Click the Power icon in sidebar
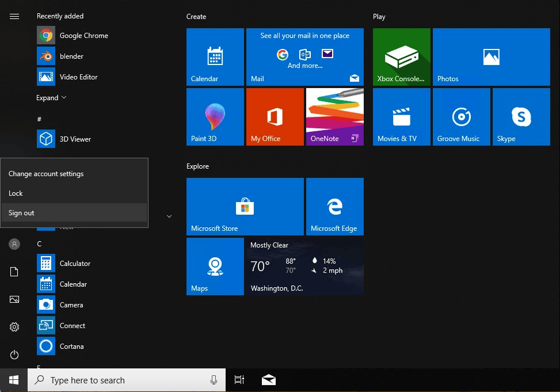560x392 pixels. pyautogui.click(x=14, y=355)
